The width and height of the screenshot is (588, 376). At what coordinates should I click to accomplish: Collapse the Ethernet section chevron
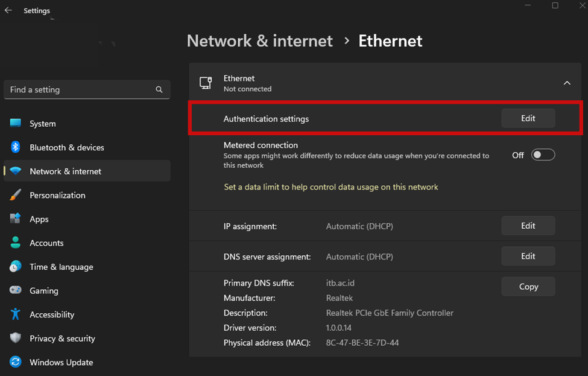tap(567, 83)
